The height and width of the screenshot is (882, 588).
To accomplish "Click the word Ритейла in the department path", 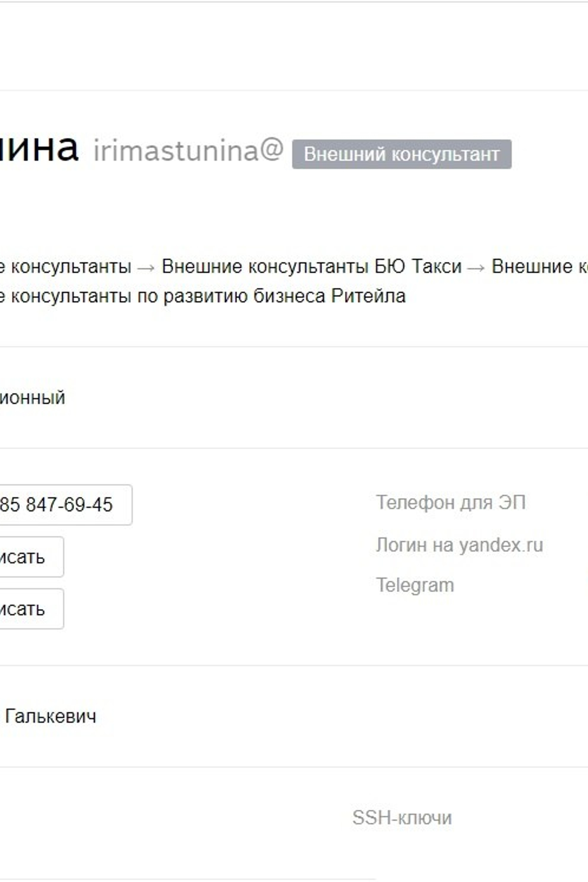I will (368, 296).
